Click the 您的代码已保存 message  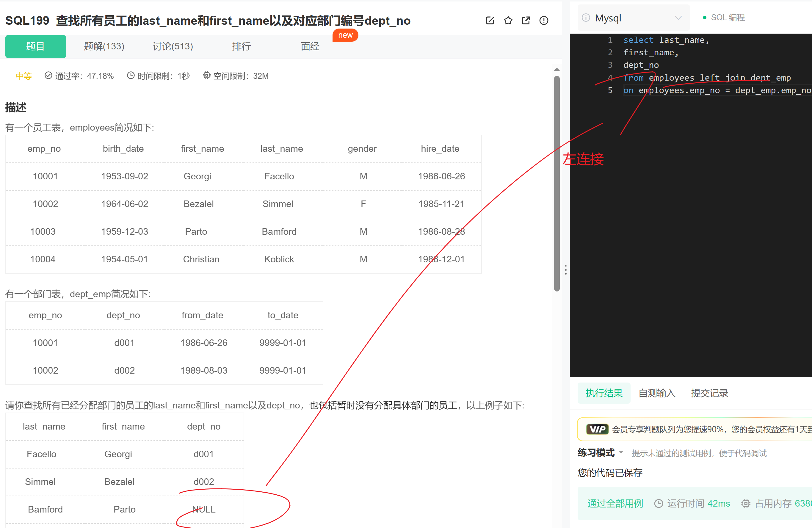click(x=610, y=473)
